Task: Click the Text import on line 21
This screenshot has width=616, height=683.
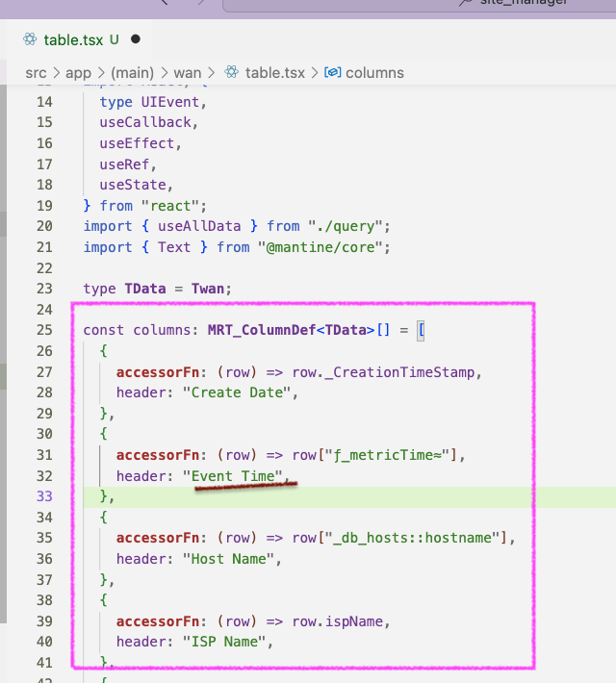Action: [x=174, y=247]
